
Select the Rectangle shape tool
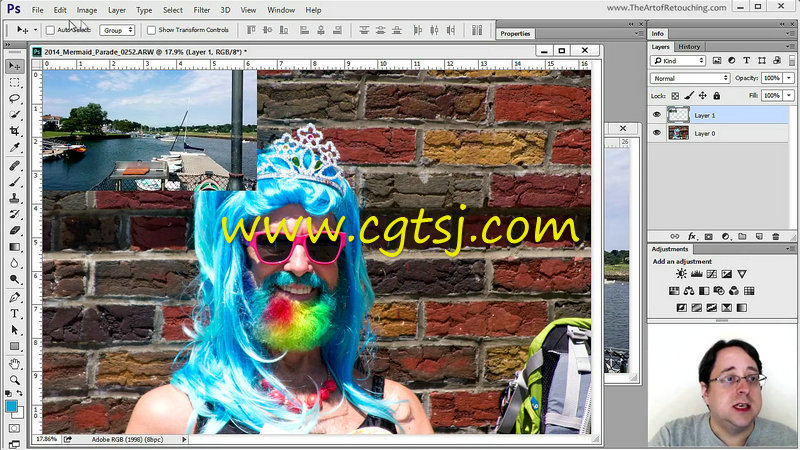click(14, 346)
